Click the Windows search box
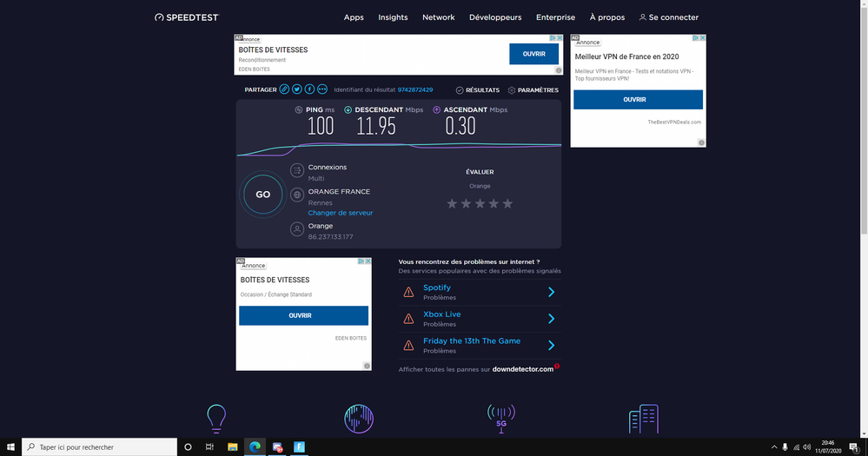 [x=100, y=447]
